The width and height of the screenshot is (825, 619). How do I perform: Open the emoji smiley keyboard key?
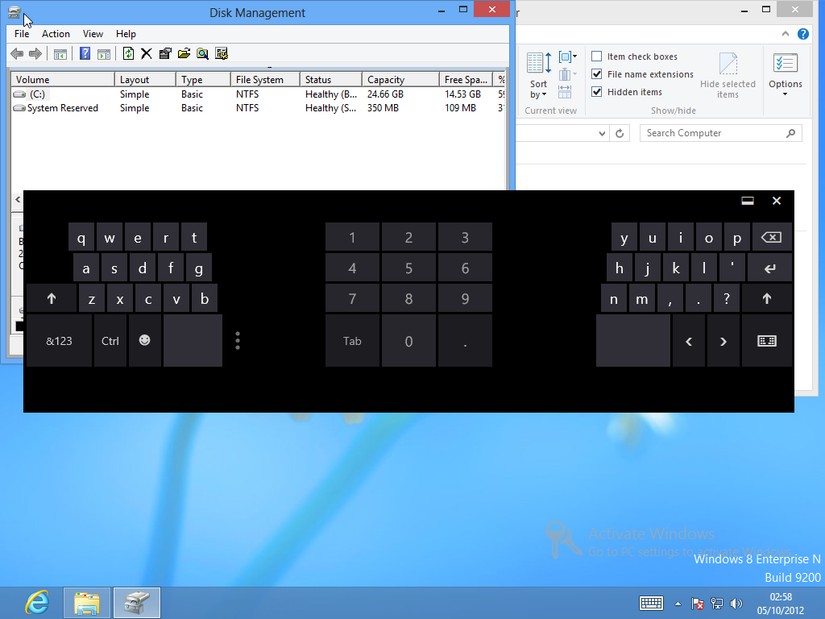(145, 341)
